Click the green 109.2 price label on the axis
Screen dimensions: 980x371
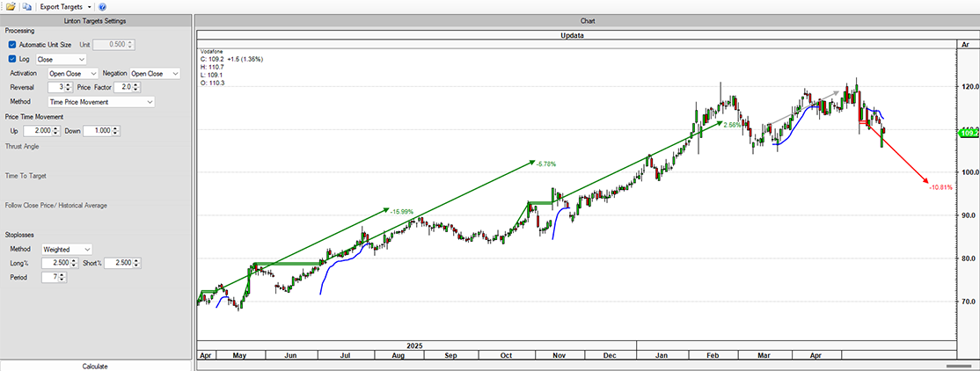(968, 133)
